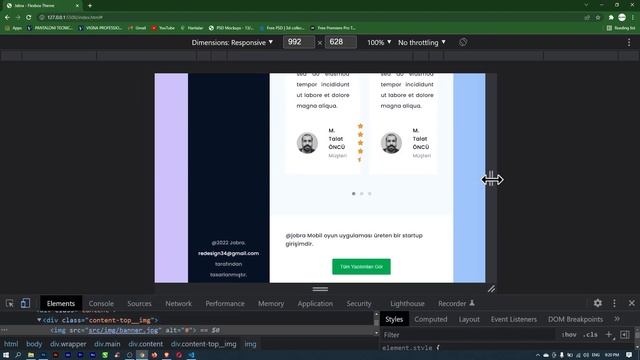The height and width of the screenshot is (360, 640).
Task: Open the Windows Start menu
Action: (6, 355)
